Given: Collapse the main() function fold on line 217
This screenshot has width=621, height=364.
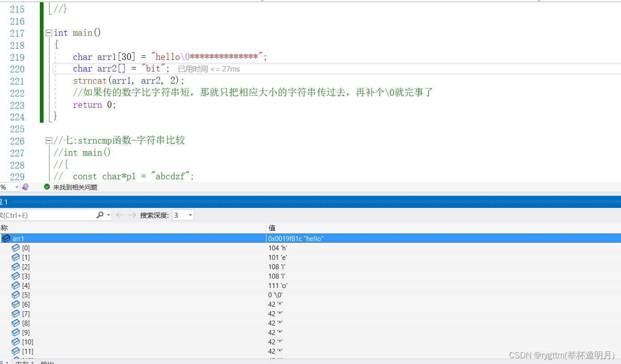Looking at the screenshot, I should pyautogui.click(x=49, y=33).
